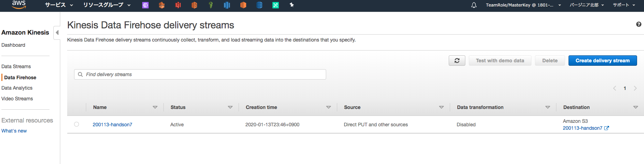Viewport: 644px width, 164px height.
Task: Open the first orange stacked-layers shortcut icon
Action: pos(162,5)
